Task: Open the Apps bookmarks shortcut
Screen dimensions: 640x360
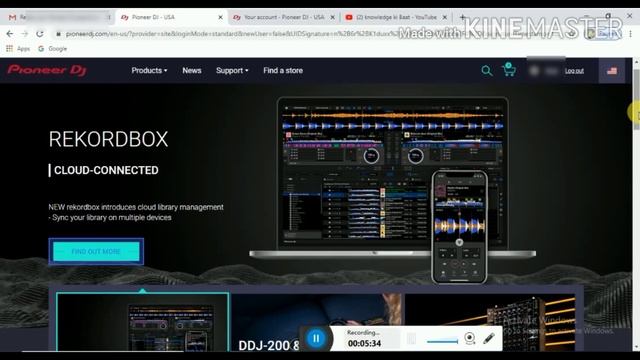Action: coord(18,49)
